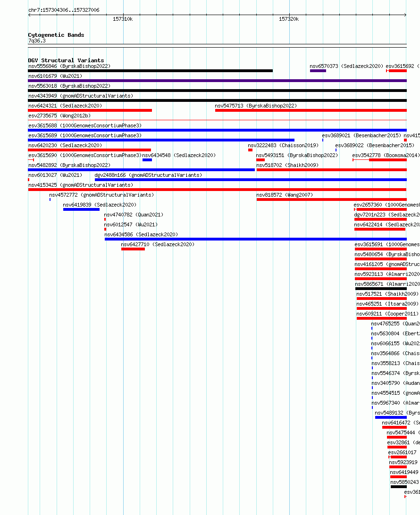This screenshot has width=420, height=515.
Task: Click esv3615690 1000GenomesConsortiumPhase3 label
Action: (85, 155)
